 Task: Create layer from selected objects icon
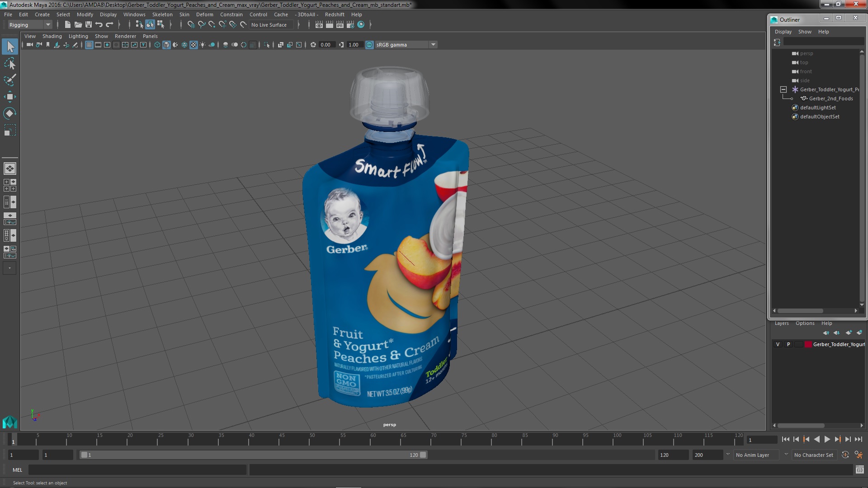tap(859, 333)
